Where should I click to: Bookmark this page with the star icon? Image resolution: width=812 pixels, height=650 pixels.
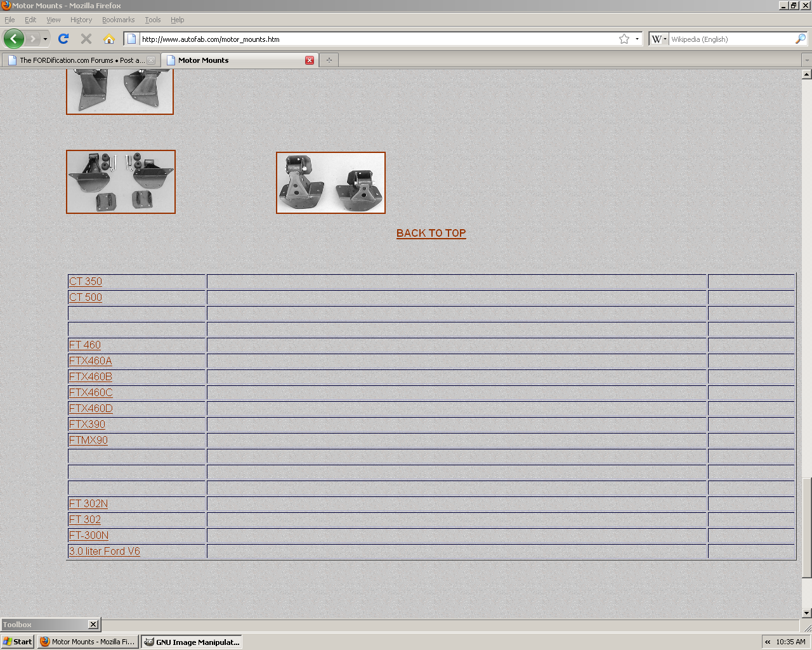624,39
